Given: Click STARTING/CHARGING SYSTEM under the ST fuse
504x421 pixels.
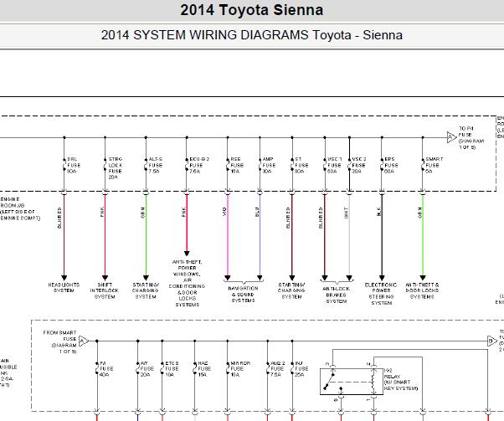Looking at the screenshot, I should 291,290.
